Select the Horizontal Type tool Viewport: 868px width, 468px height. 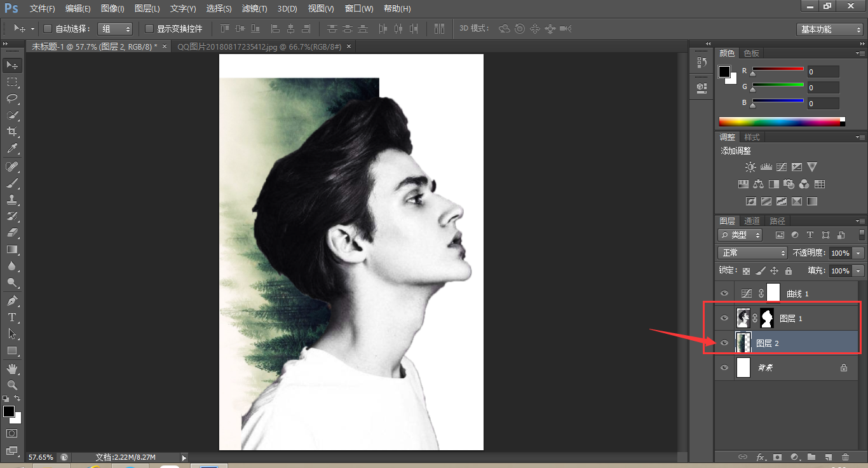point(12,317)
